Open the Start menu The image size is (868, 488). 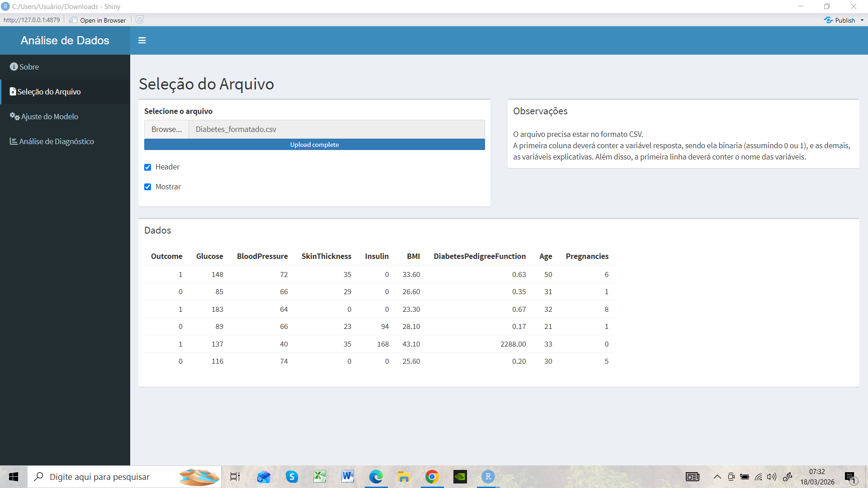tap(13, 477)
